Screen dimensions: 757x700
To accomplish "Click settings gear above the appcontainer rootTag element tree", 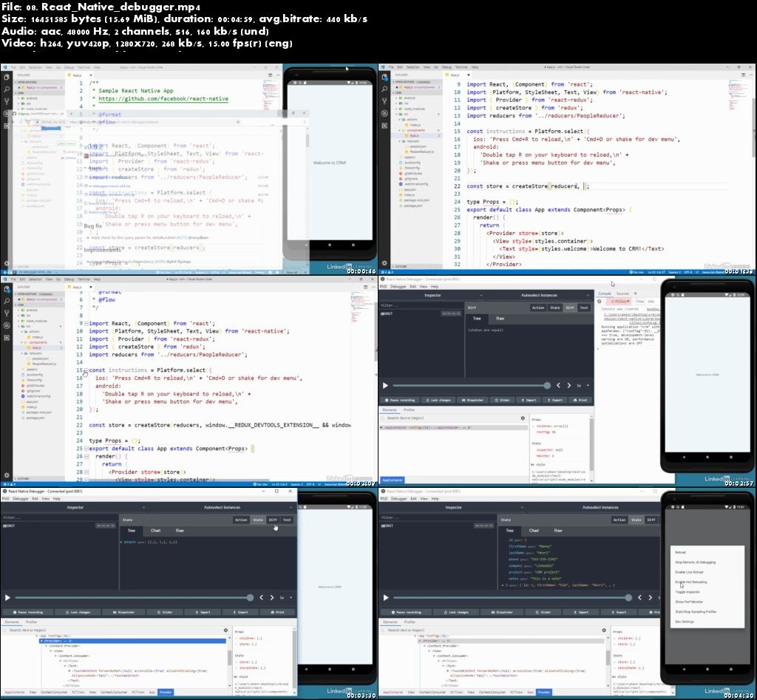I will click(x=523, y=418).
